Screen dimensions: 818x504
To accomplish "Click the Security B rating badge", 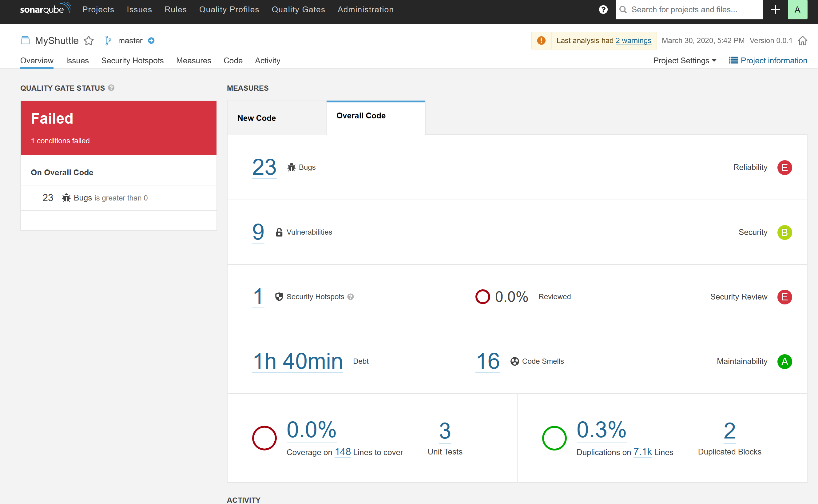I will pyautogui.click(x=785, y=232).
